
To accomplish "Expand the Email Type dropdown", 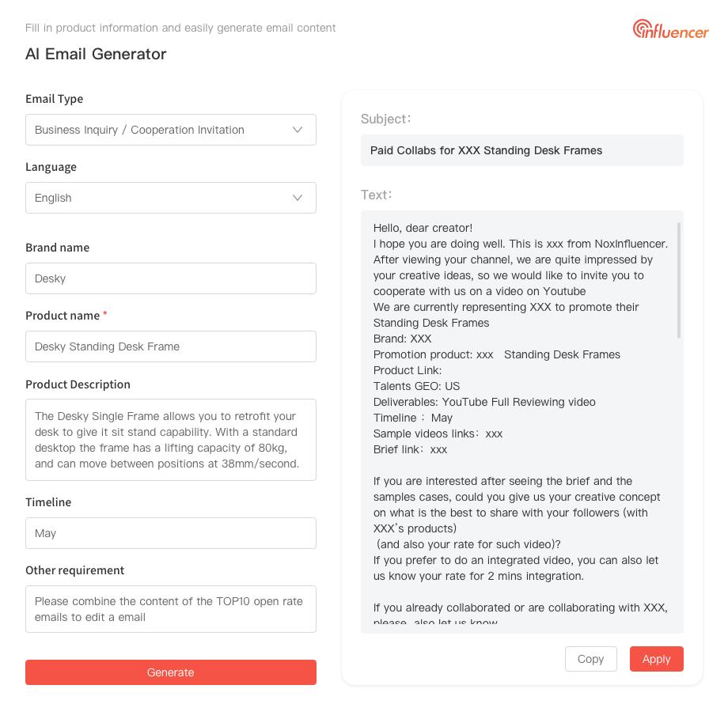I will pos(171,130).
